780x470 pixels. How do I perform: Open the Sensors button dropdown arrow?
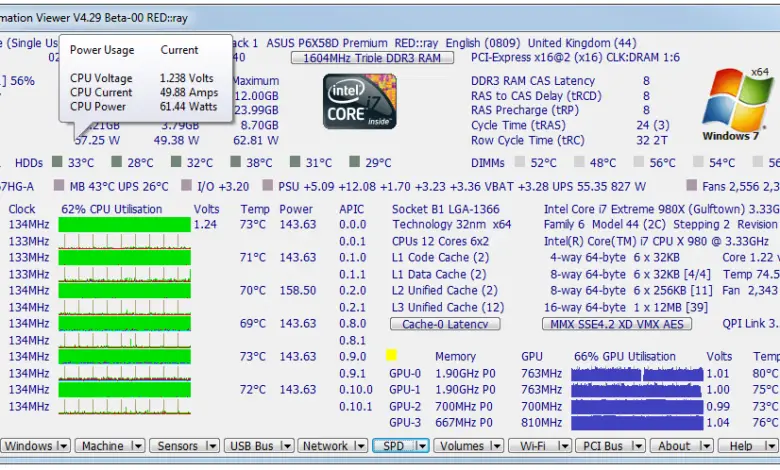(211, 446)
